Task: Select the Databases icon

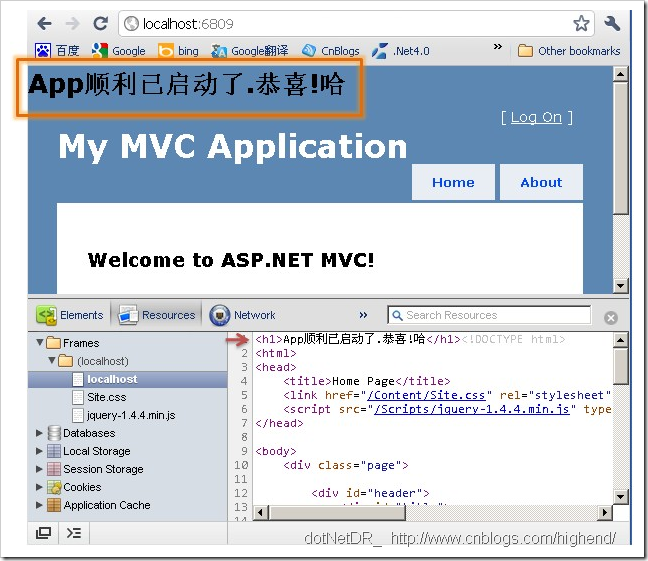Action: 54,433
